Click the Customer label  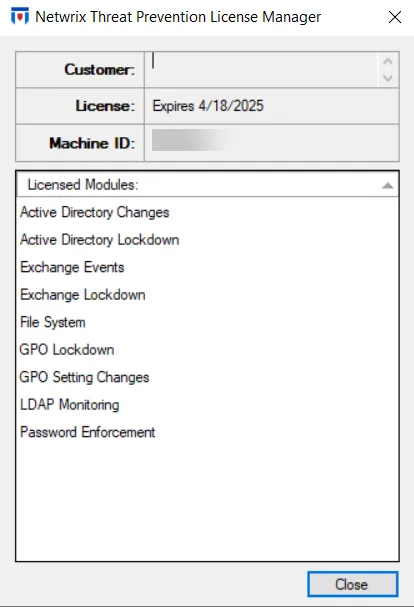tap(100, 70)
